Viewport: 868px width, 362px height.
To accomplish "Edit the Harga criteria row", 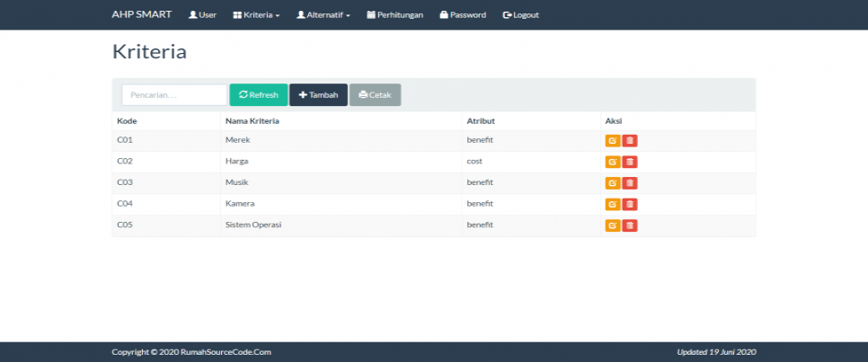I will [x=612, y=162].
